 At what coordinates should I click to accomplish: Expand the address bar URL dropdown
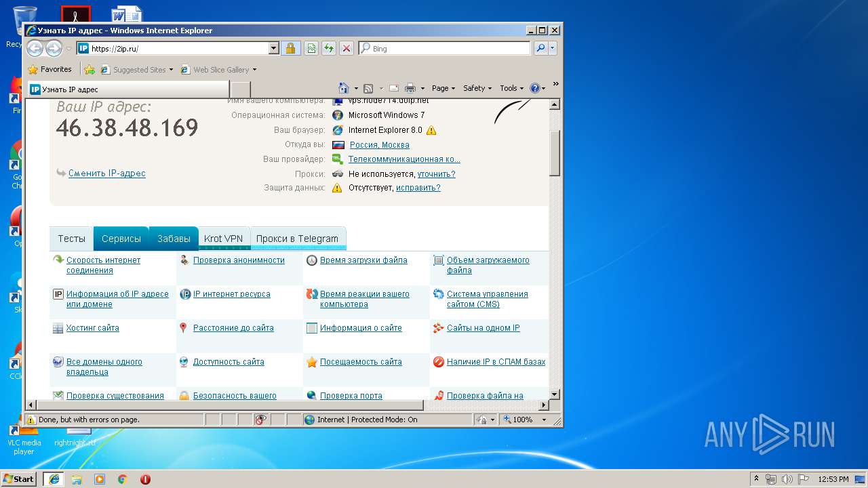(274, 48)
